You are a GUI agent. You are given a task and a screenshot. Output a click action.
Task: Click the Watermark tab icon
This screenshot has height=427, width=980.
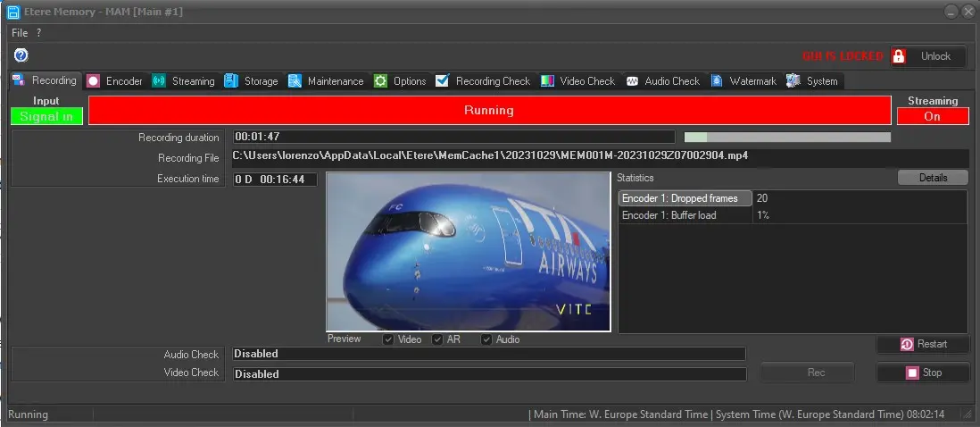pyautogui.click(x=717, y=81)
